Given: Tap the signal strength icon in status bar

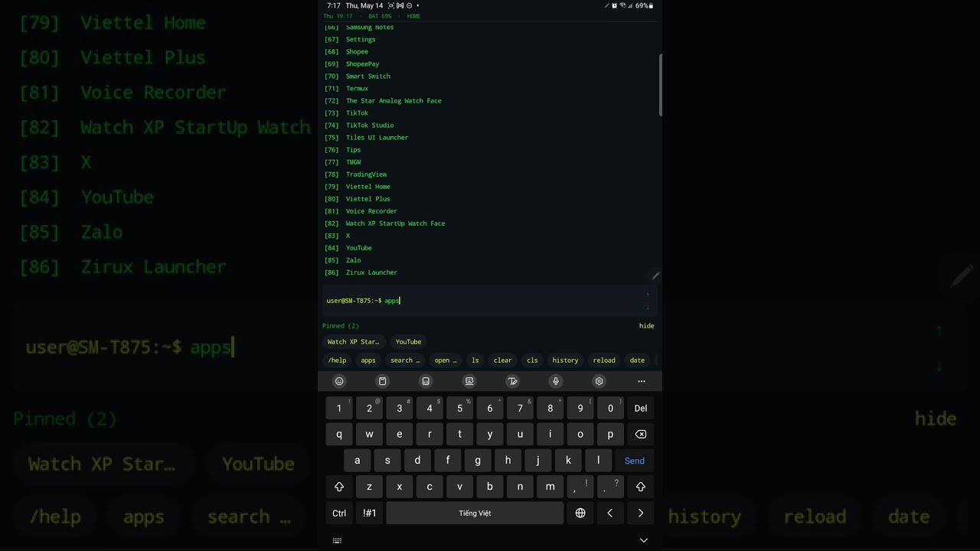Looking at the screenshot, I should [x=631, y=5].
